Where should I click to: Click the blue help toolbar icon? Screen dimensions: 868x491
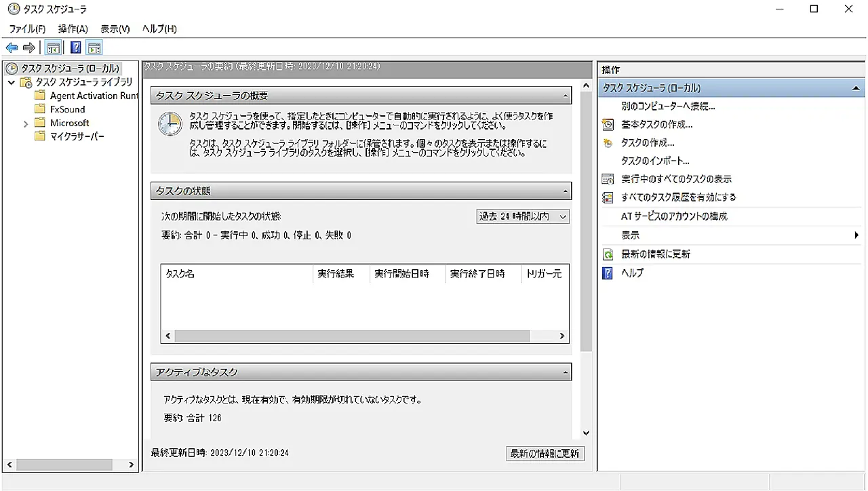[x=75, y=47]
